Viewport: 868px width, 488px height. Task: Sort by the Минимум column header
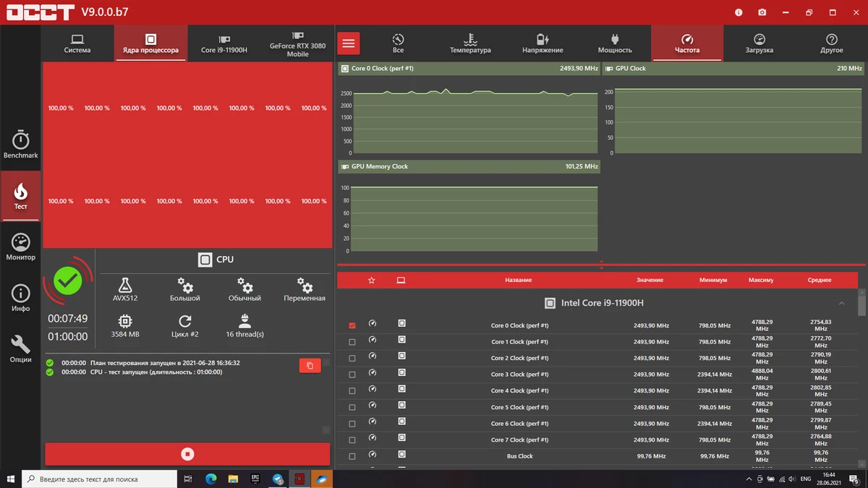713,280
